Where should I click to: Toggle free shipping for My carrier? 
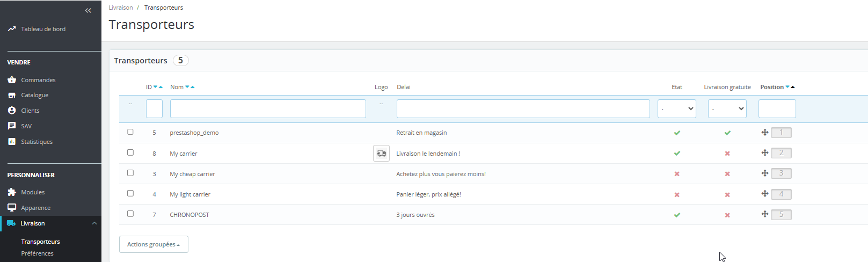coord(727,154)
